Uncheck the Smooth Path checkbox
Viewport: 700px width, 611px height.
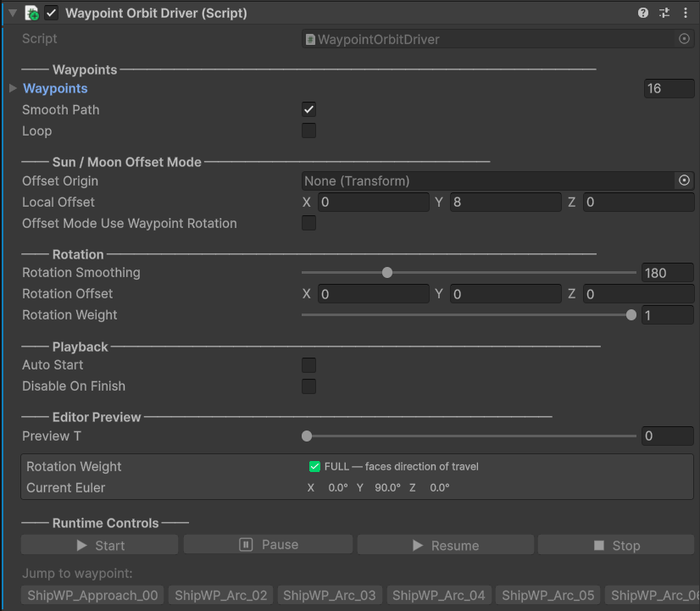pyautogui.click(x=308, y=109)
